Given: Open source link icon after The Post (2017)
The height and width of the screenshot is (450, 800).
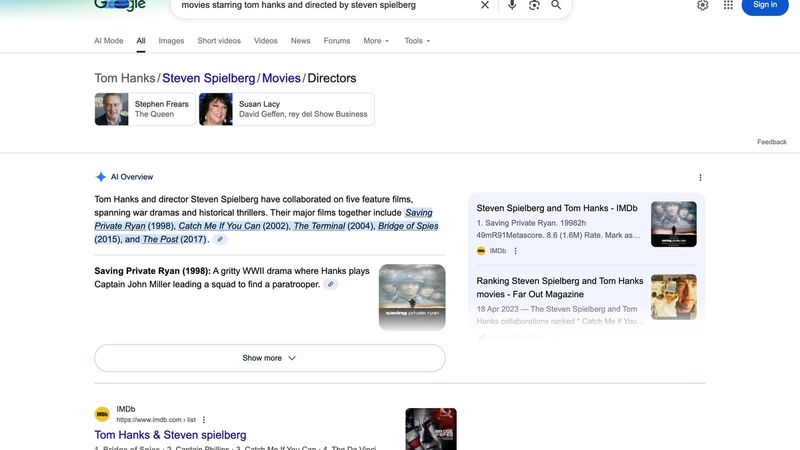Looking at the screenshot, I should (220, 239).
